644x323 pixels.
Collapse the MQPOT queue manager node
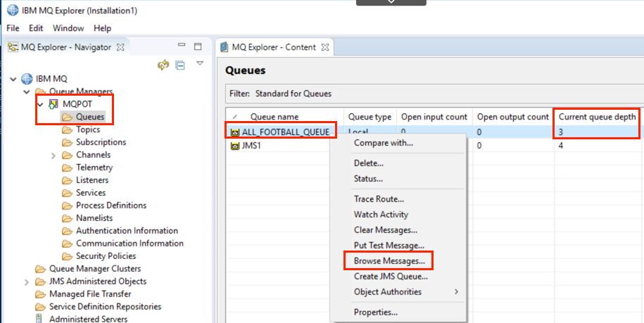40,104
